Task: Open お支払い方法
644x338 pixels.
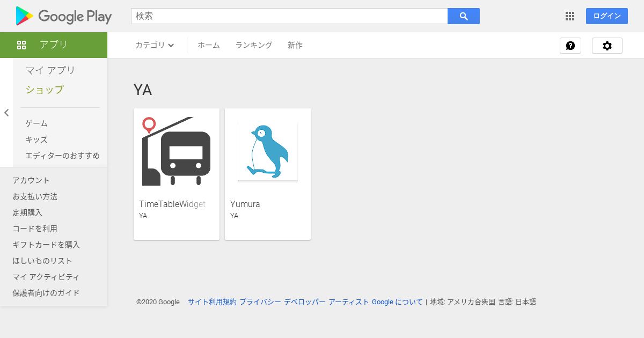Action: tap(35, 196)
